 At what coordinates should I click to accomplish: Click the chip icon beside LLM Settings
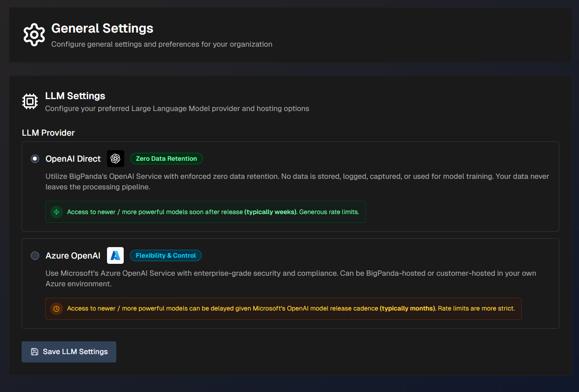click(x=30, y=101)
